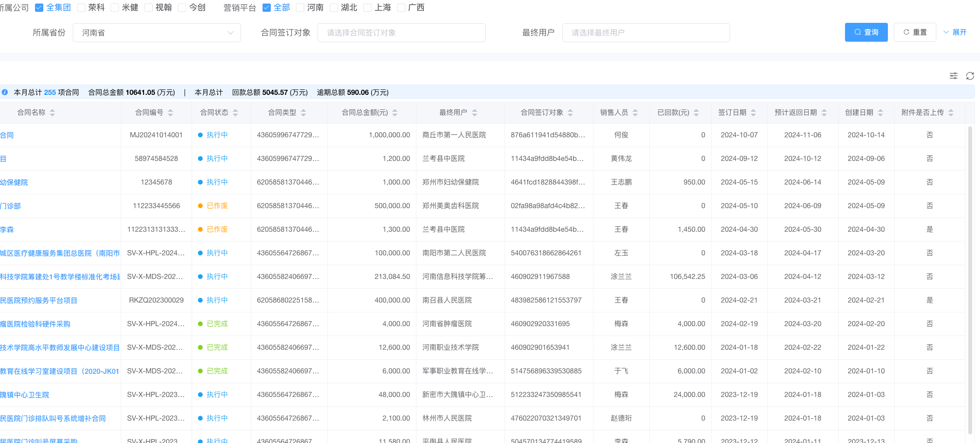Sort table by 签订日期 sort icon
This screenshot has width=980, height=443.
click(x=753, y=113)
